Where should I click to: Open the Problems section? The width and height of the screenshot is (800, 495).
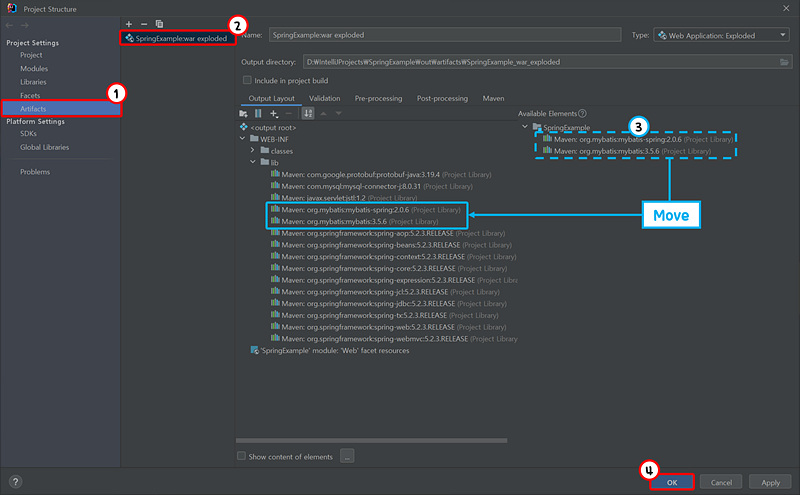(x=35, y=171)
